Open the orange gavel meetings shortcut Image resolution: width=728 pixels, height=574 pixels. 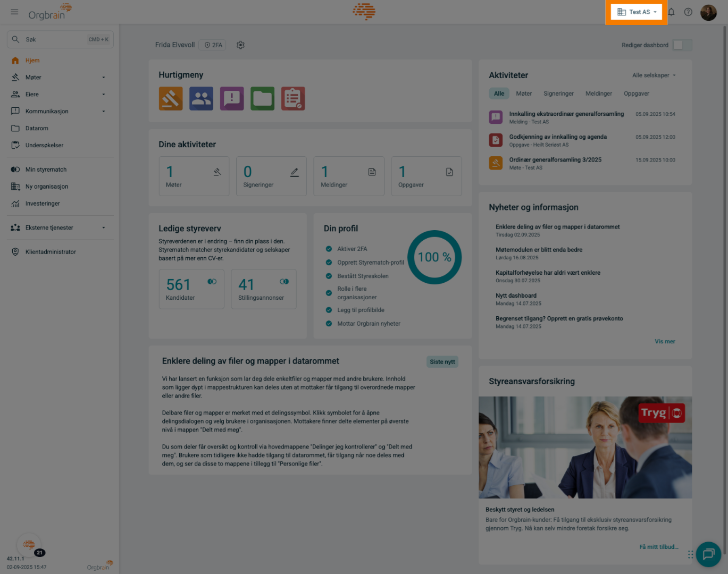[171, 98]
